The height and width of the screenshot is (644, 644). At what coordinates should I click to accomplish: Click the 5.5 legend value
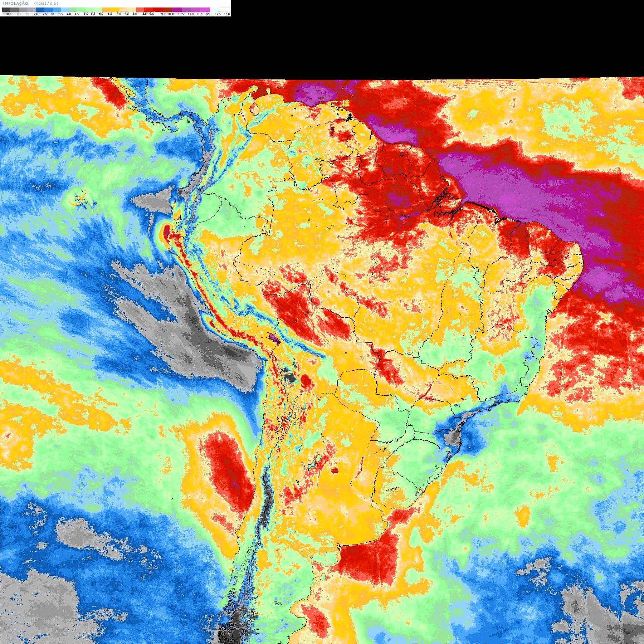click(x=93, y=14)
